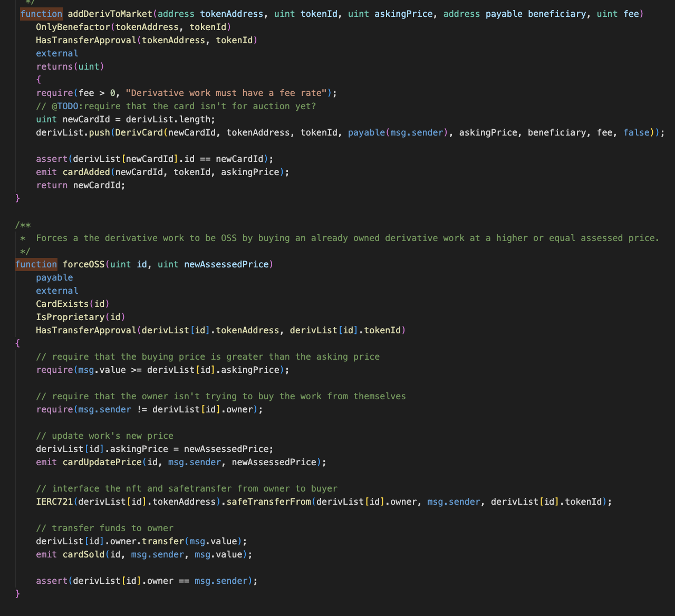
Task: Click the "buying price is greater" comment
Action: [x=208, y=357]
